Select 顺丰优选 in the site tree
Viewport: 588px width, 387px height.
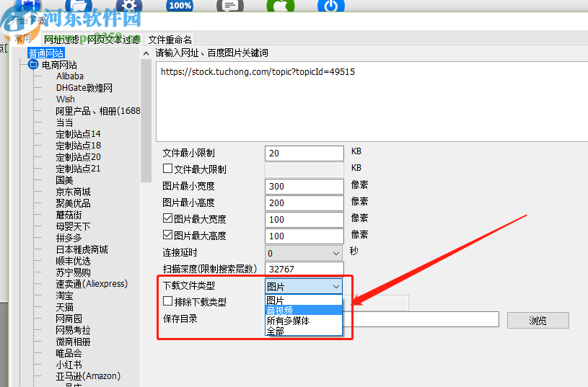pos(73,261)
